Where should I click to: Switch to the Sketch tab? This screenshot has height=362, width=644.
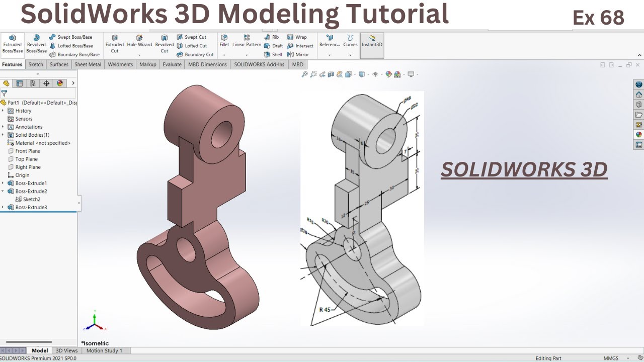(36, 64)
